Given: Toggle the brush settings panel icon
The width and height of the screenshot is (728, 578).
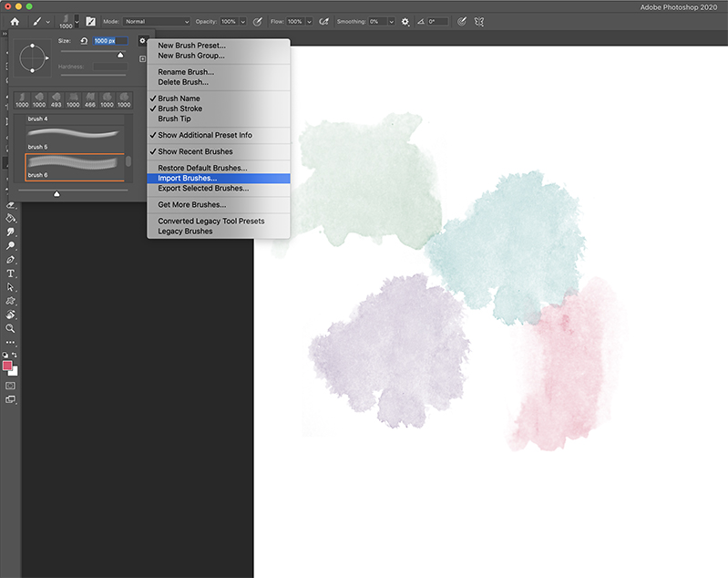Looking at the screenshot, I should pyautogui.click(x=91, y=21).
